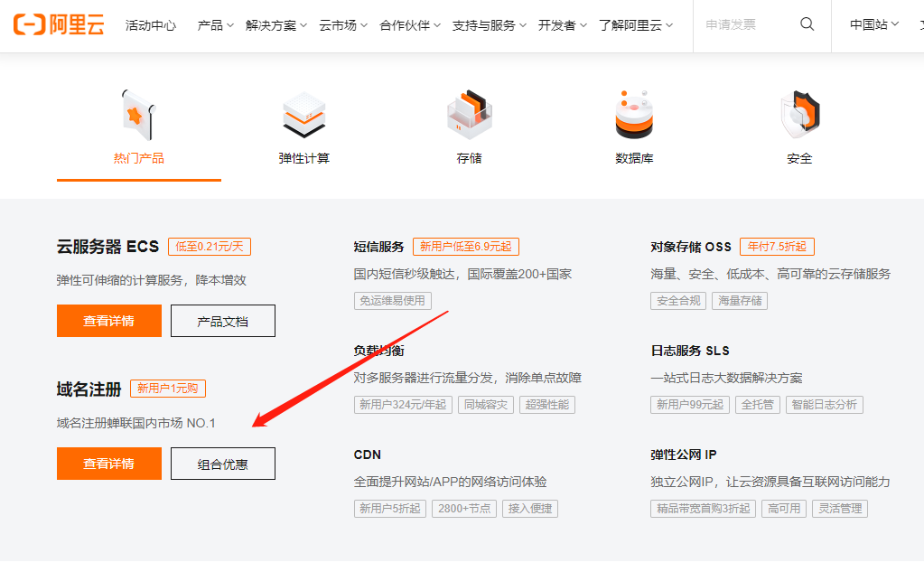
Task: Expand the 了解阿里云 dropdown
Action: coord(633,25)
